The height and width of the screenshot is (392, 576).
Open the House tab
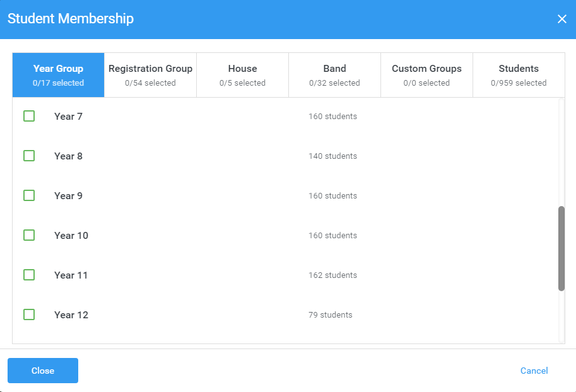coord(242,75)
